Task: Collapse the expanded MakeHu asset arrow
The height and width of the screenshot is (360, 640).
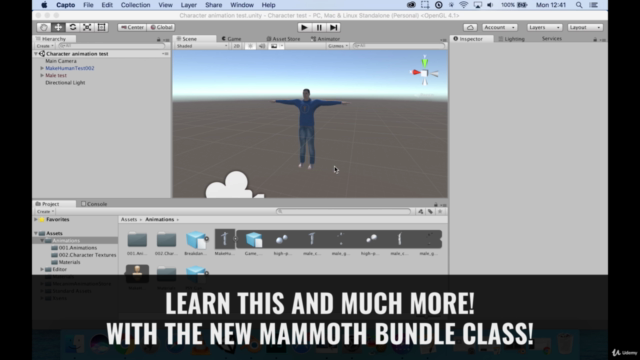Action: [236, 239]
